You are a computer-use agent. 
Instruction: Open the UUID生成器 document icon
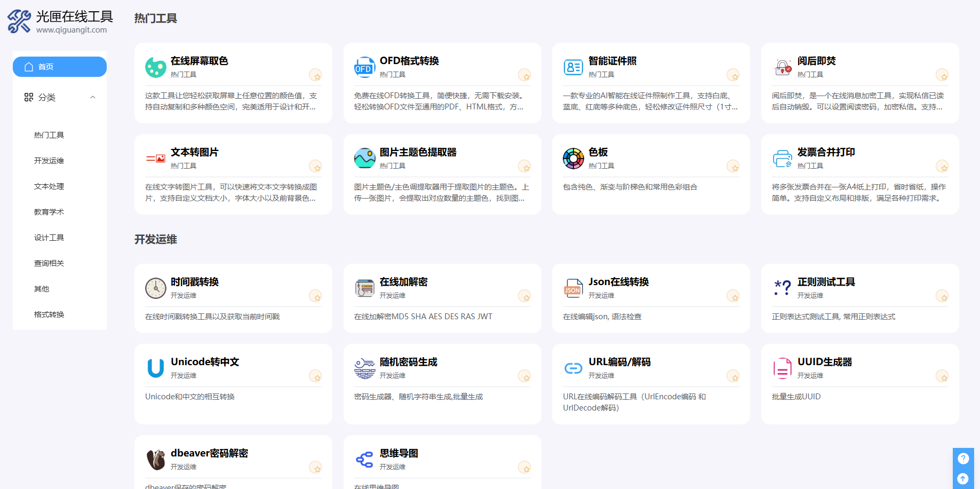point(782,368)
